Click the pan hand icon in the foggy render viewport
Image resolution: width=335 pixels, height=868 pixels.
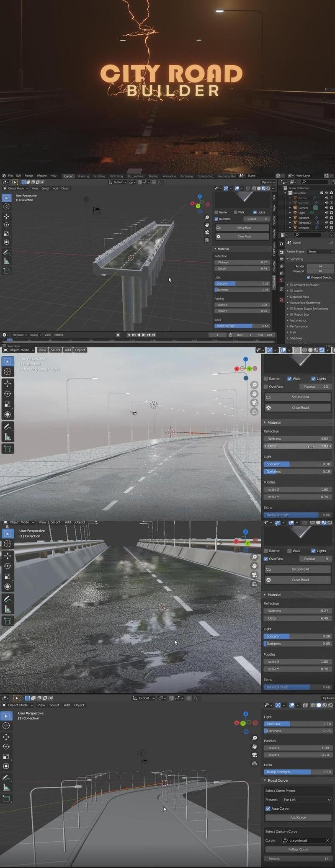coord(254,394)
